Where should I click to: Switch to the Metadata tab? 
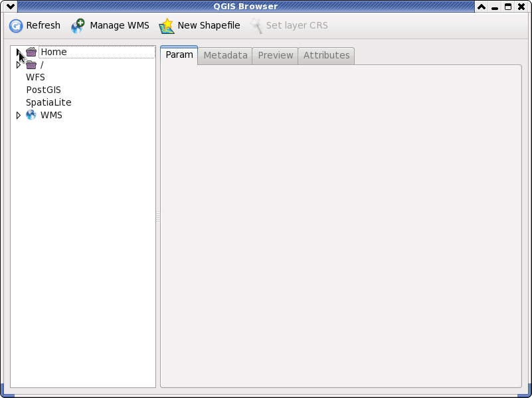225,56
